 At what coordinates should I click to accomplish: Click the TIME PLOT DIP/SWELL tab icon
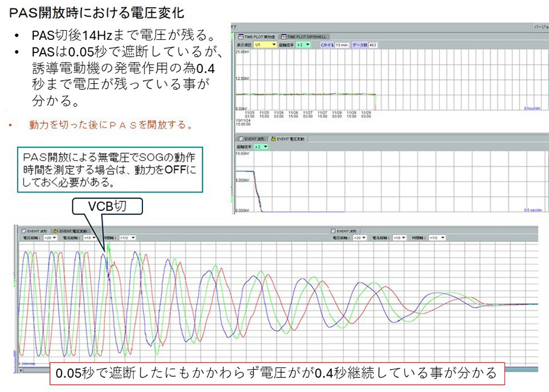pyautogui.click(x=282, y=36)
